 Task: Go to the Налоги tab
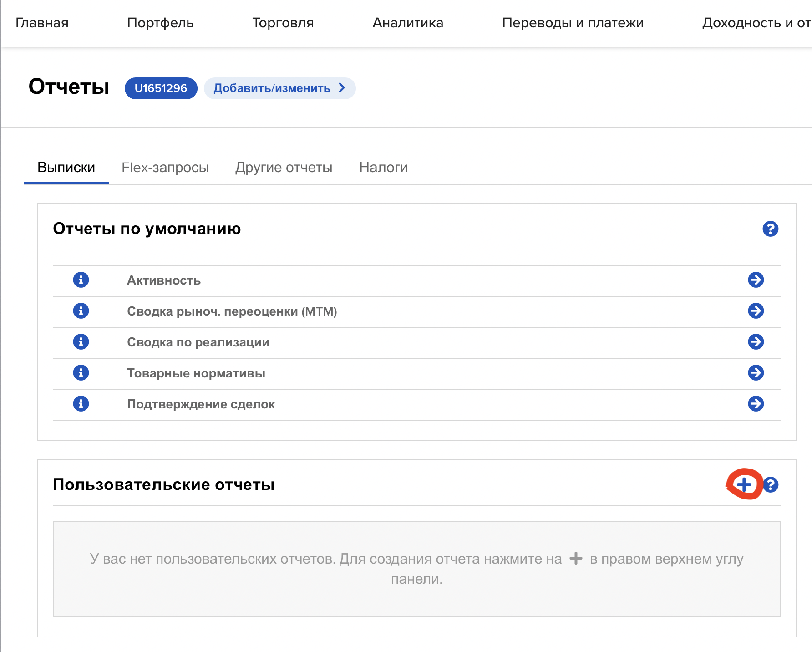pyautogui.click(x=383, y=168)
